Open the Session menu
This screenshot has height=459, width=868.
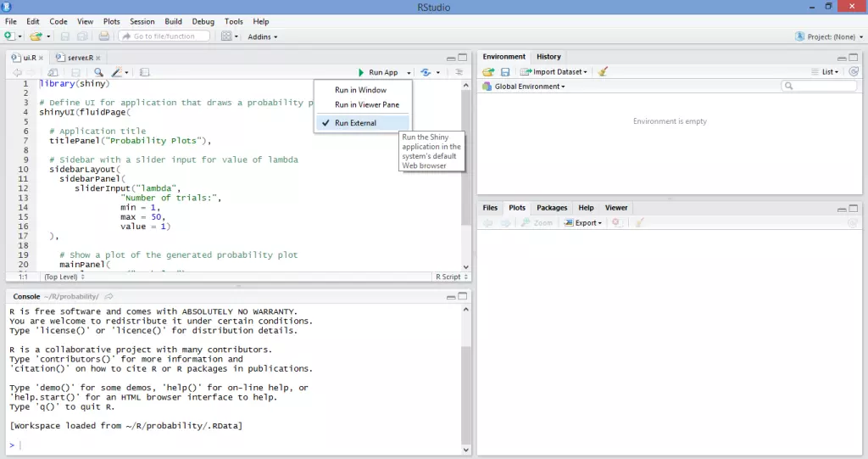click(x=142, y=21)
